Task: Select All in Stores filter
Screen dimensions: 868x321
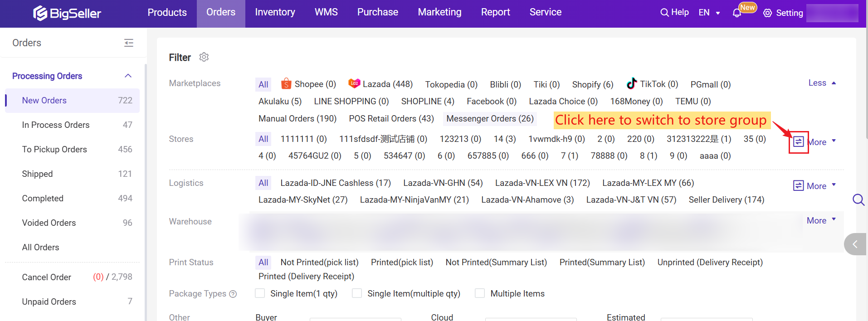Action: 263,139
